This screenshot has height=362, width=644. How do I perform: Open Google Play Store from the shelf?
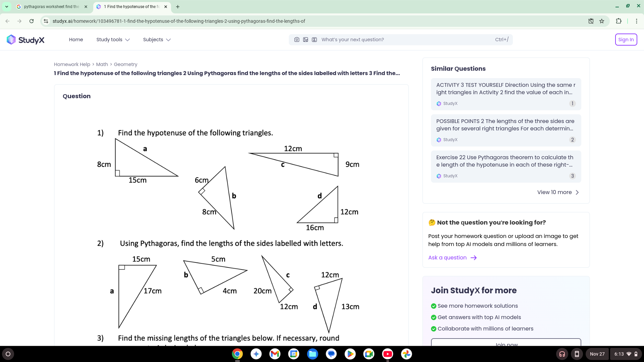tap(350, 354)
